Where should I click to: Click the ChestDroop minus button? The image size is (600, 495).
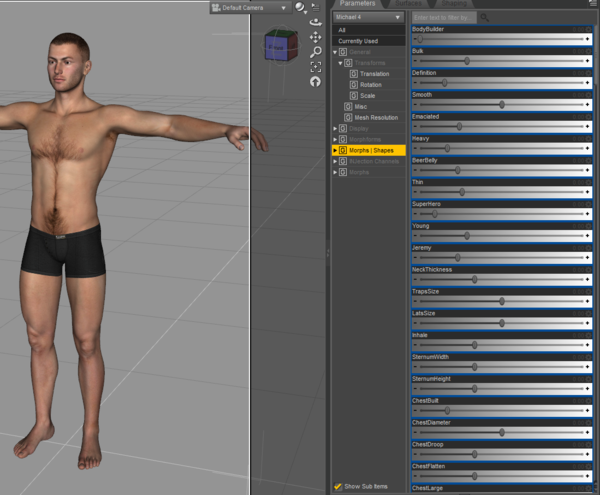pos(416,454)
